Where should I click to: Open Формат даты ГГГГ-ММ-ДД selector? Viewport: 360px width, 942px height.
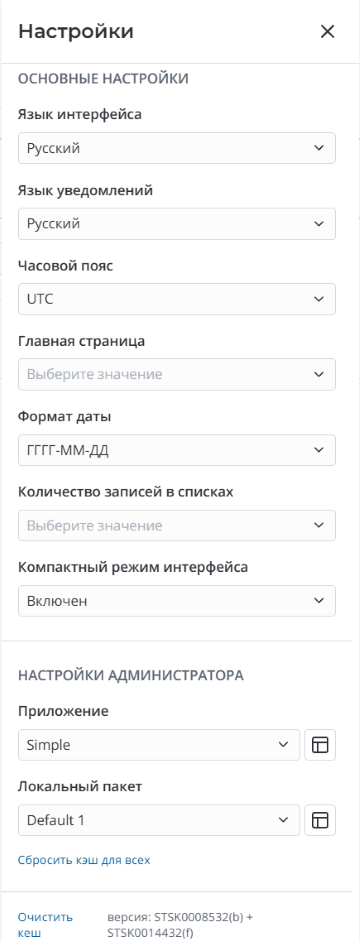point(177,451)
